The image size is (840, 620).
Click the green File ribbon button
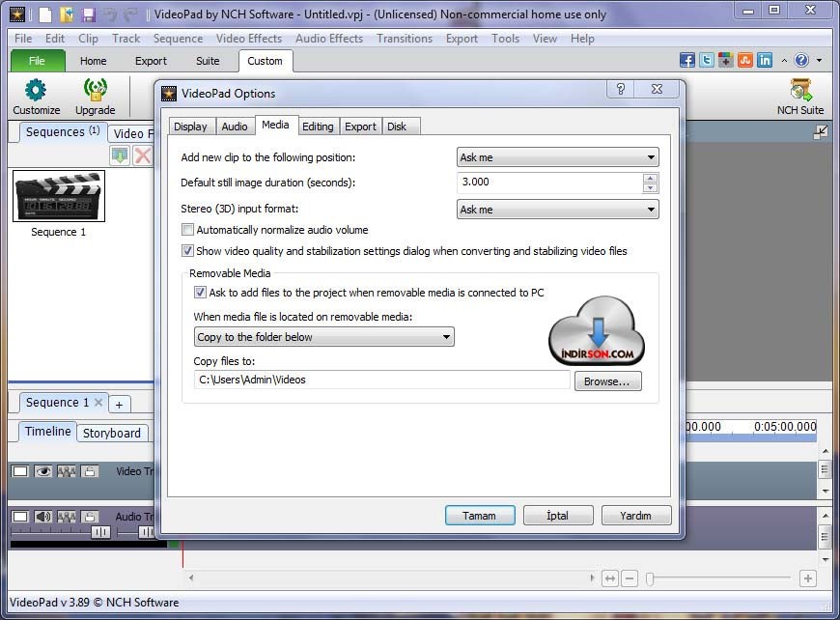[38, 61]
